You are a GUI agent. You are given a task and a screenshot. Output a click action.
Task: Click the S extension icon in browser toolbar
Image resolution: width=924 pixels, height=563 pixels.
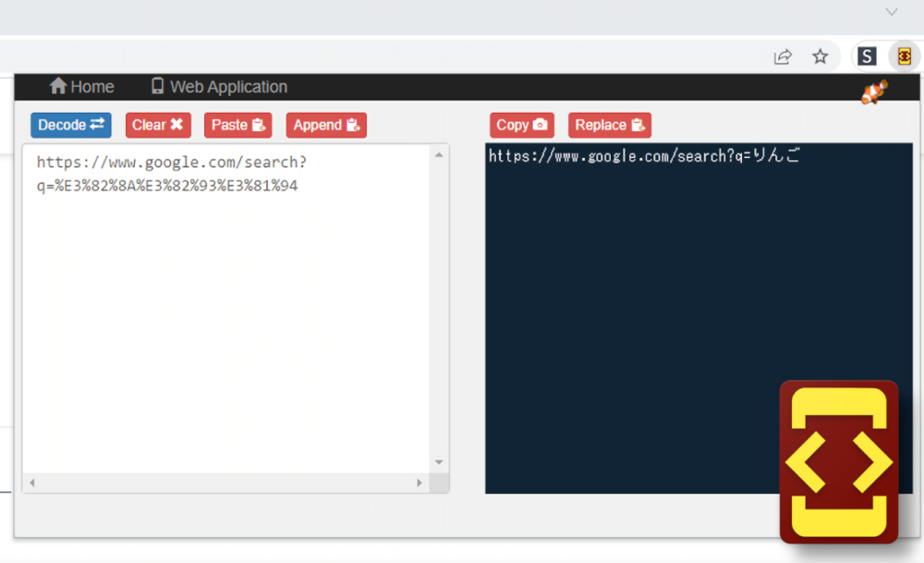pyautogui.click(x=867, y=56)
